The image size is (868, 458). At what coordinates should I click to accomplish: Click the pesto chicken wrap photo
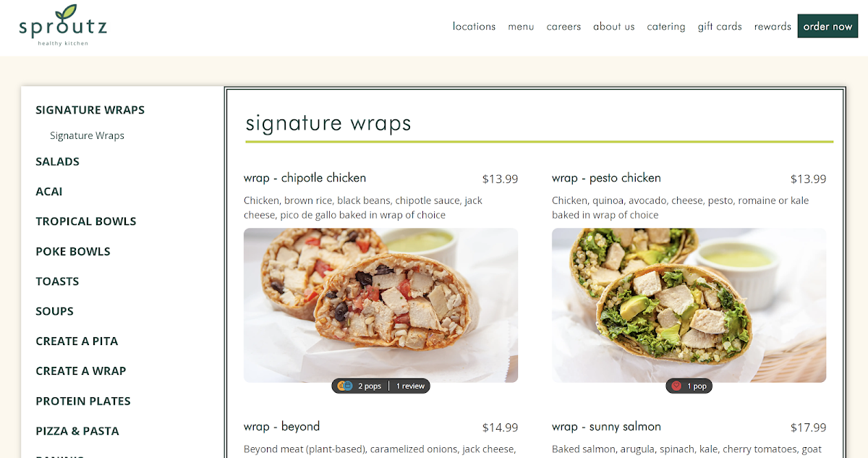coord(689,305)
